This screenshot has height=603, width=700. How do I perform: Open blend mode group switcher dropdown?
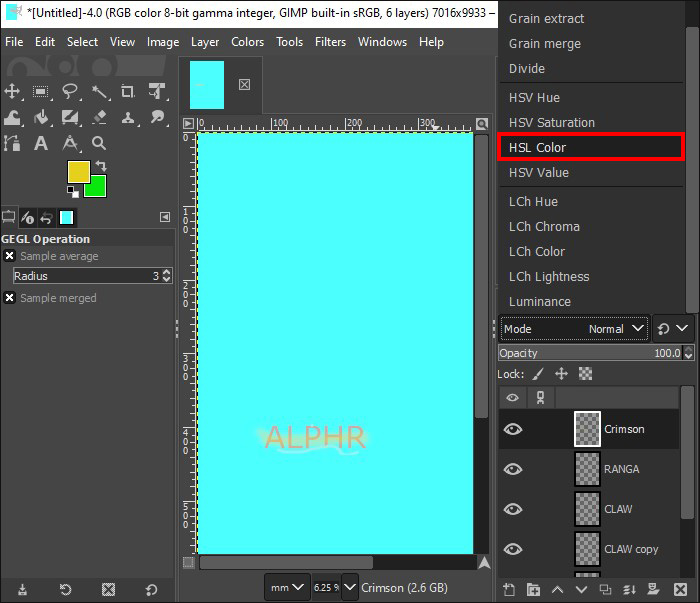click(673, 329)
